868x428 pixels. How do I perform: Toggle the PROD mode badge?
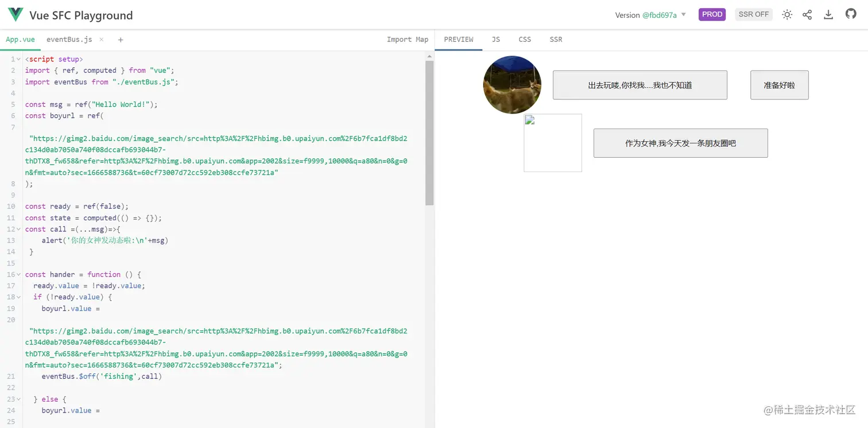point(712,14)
